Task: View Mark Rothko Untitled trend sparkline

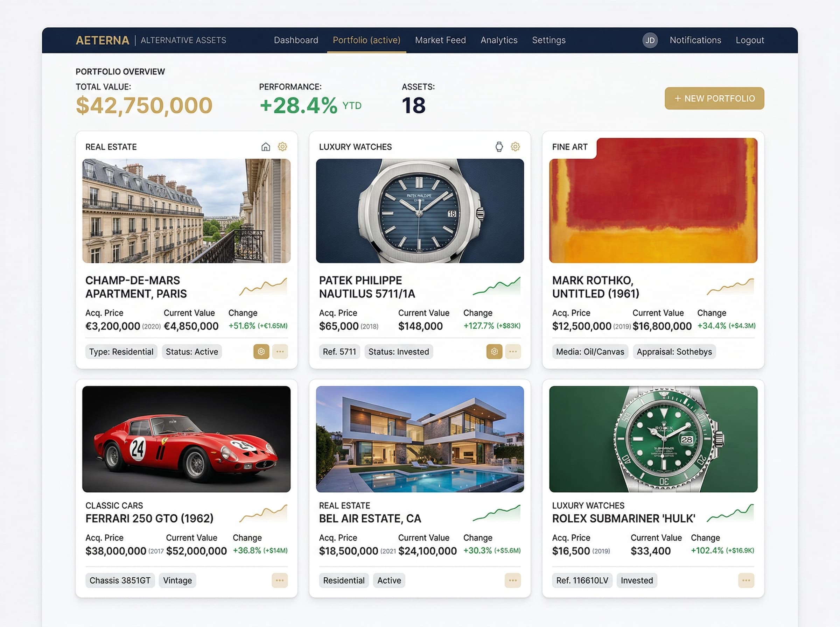Action: click(730, 287)
